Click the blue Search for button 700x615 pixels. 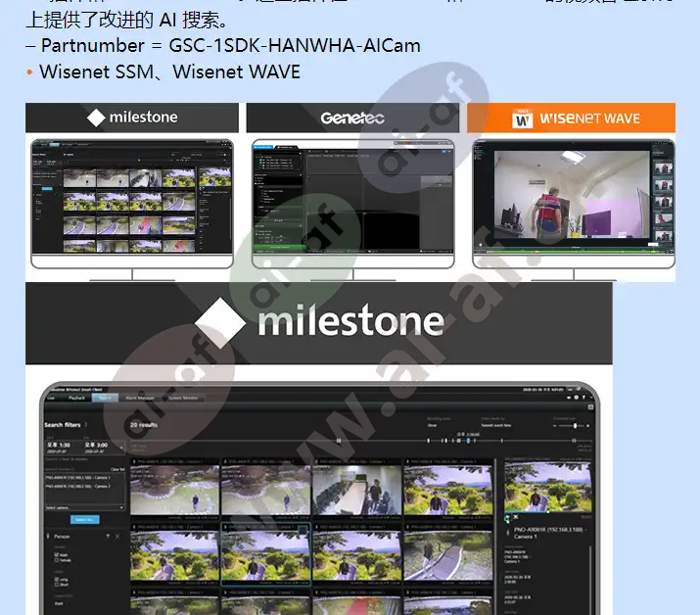pyautogui.click(x=84, y=519)
